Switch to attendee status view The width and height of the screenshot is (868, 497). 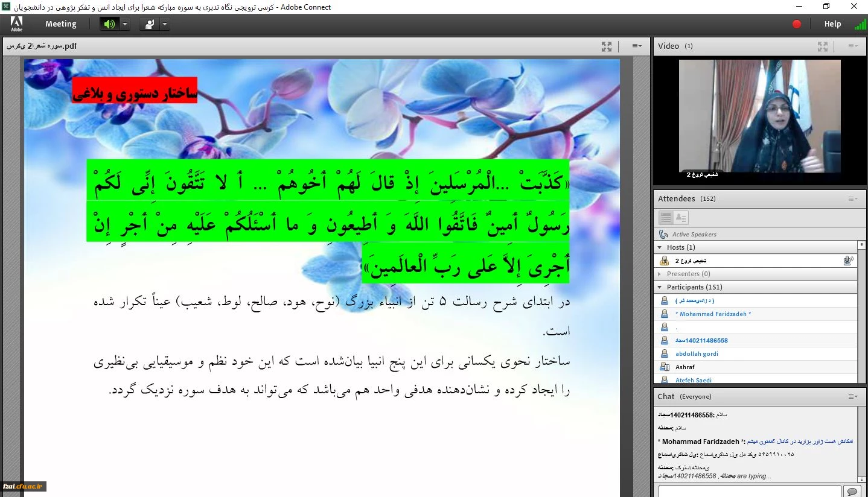click(681, 218)
